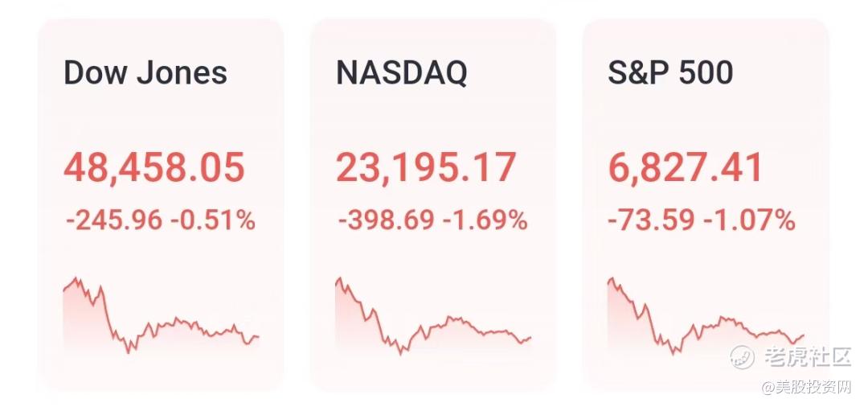Screen dimensions: 868x407
Task: Select NASDAQ point change -398.69
Action: click(386, 219)
